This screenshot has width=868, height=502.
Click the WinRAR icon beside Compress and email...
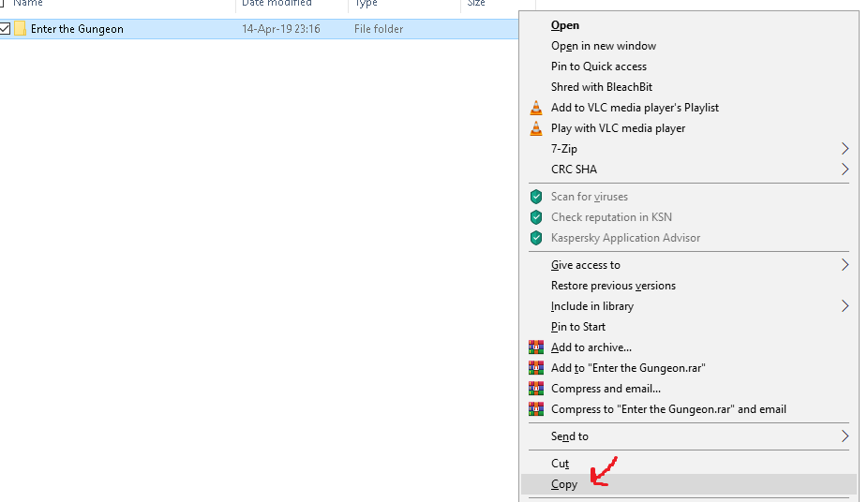pos(536,389)
